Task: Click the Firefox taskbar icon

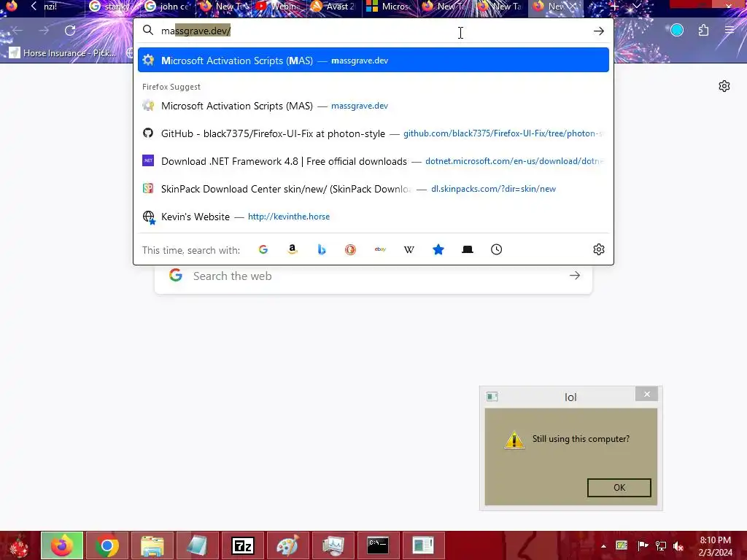Action: 62,545
